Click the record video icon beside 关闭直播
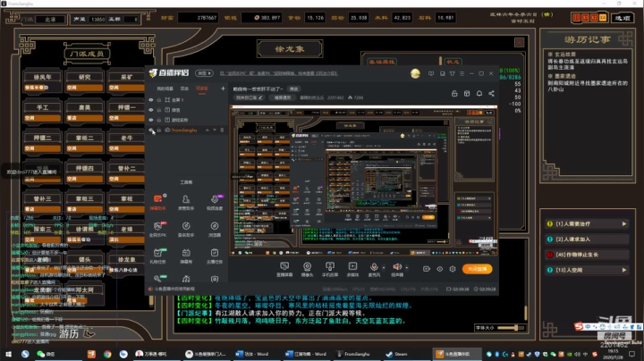This screenshot has width=644, height=361. coord(427,269)
